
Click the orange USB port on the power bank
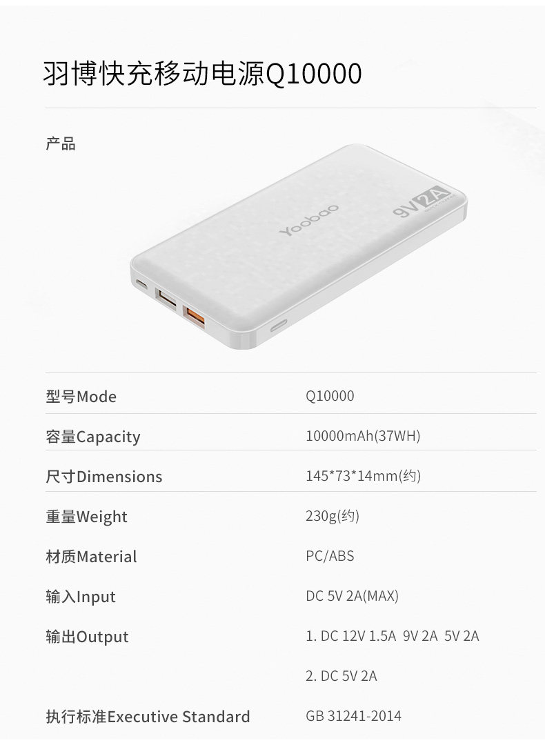coord(194,318)
